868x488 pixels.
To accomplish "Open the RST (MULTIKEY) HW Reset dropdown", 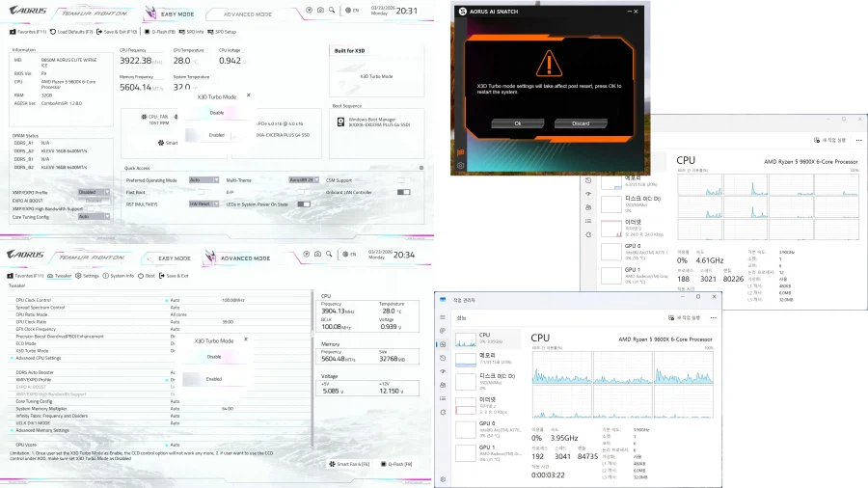I will point(203,204).
